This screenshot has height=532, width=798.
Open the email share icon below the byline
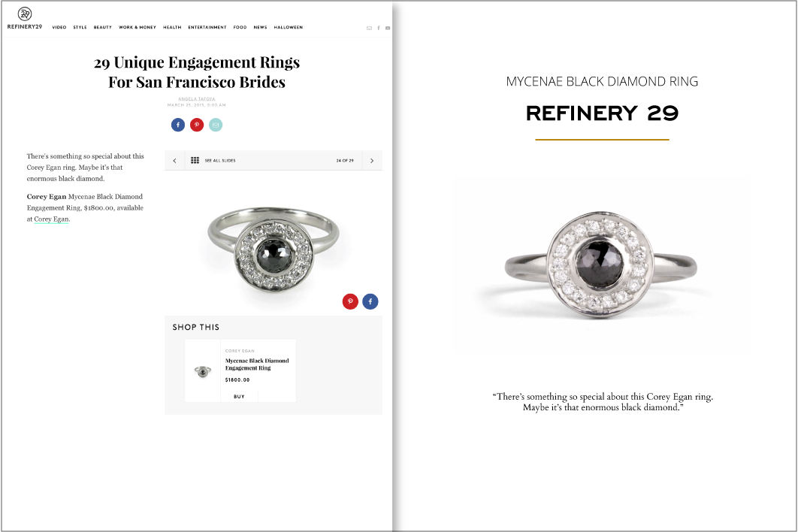coord(216,125)
